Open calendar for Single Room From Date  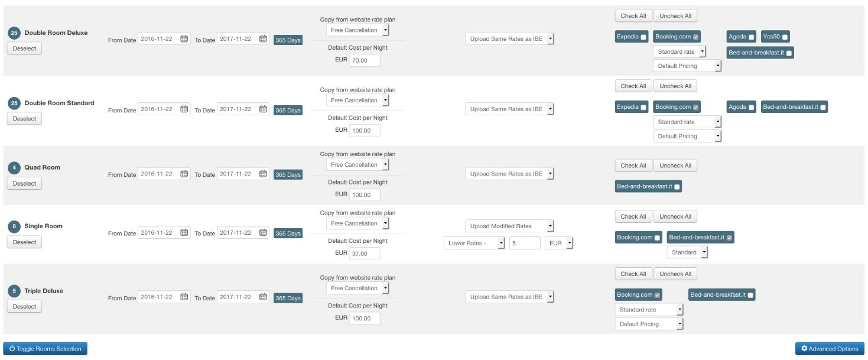[x=184, y=233]
